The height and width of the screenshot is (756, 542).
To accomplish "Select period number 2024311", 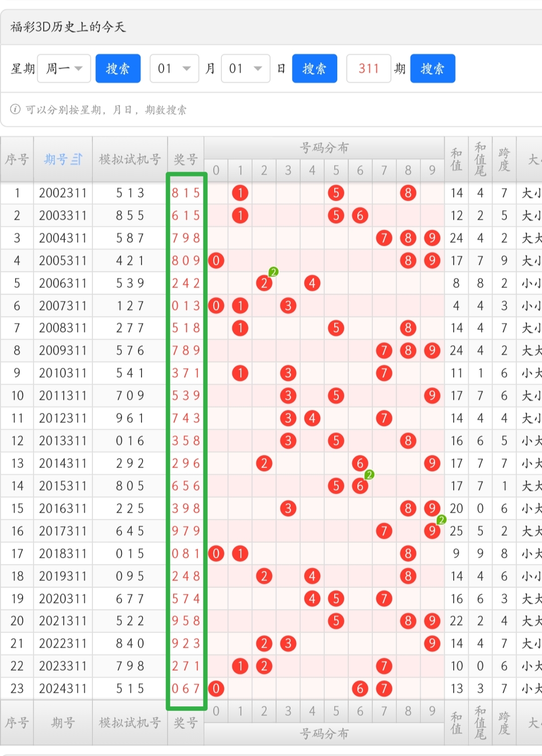I will pos(63,689).
